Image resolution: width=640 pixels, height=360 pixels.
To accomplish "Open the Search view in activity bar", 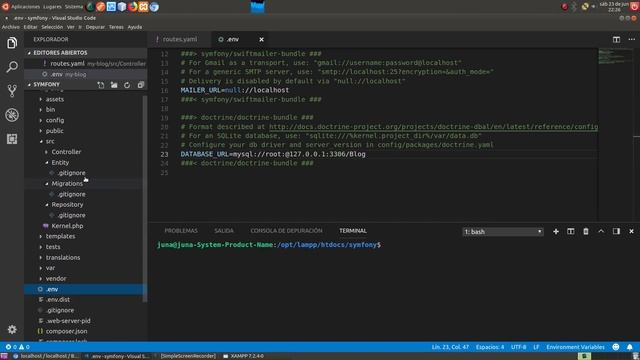I will (x=12, y=67).
